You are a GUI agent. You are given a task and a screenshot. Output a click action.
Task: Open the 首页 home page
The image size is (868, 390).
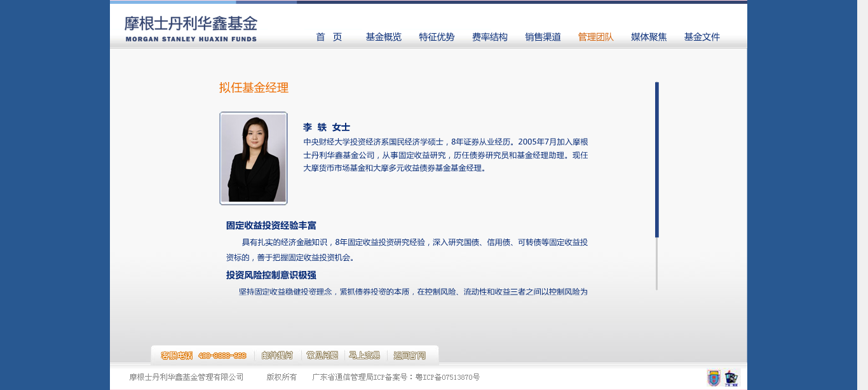tap(329, 37)
